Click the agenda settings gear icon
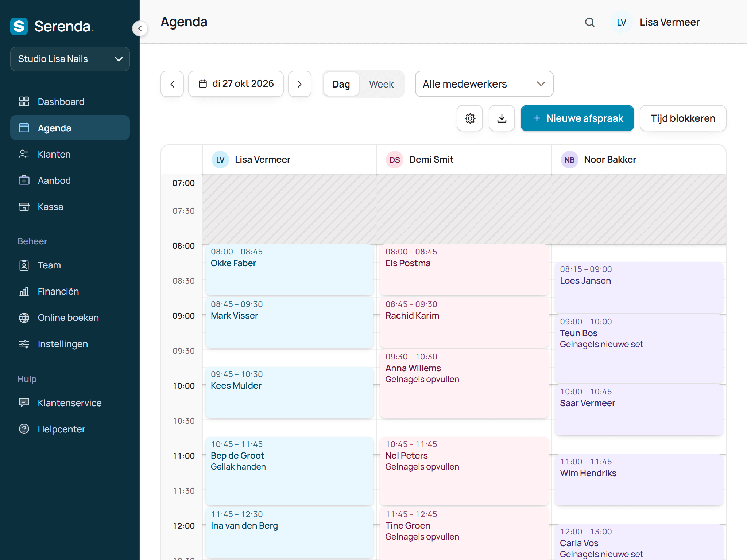The width and height of the screenshot is (747, 560). tap(470, 118)
